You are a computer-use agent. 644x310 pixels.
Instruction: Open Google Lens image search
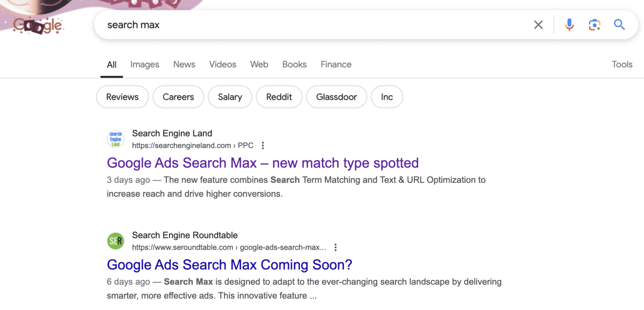tap(594, 25)
